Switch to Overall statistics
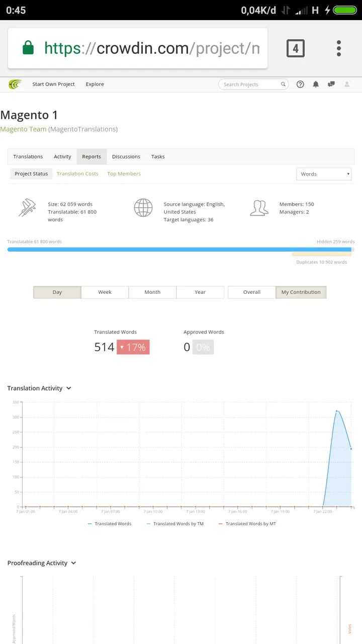Image resolution: width=362 pixels, height=644 pixels. 252,292
